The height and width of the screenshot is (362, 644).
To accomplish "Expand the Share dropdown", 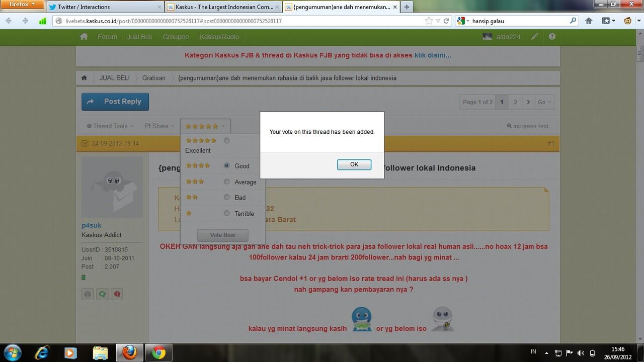I will [x=159, y=126].
